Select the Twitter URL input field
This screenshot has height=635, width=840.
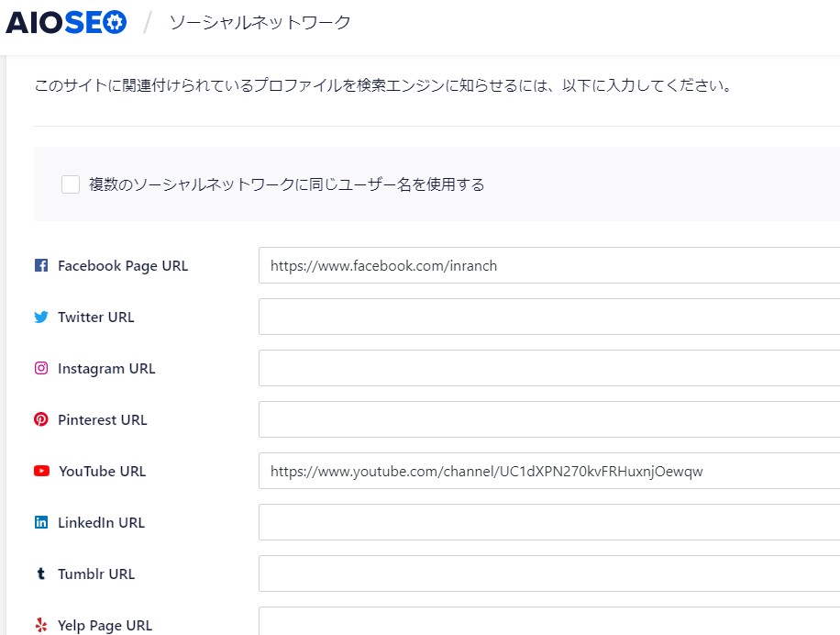pos(549,317)
